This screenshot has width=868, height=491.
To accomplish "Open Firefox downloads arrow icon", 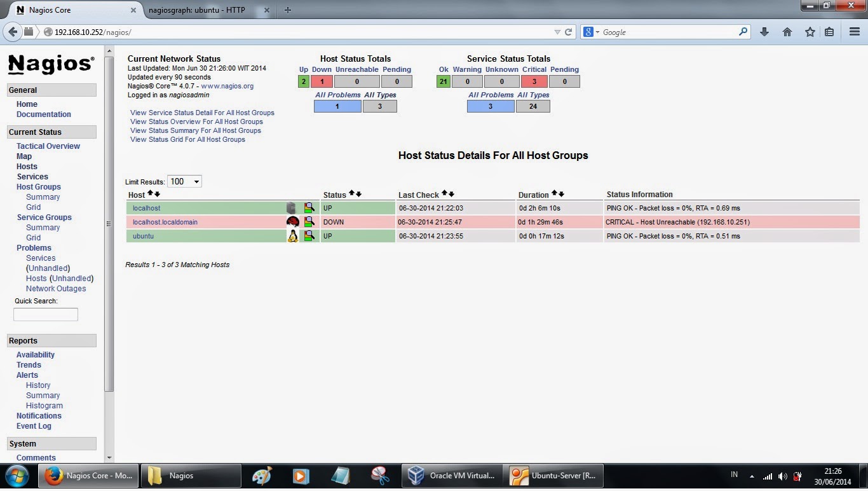I will tap(764, 32).
